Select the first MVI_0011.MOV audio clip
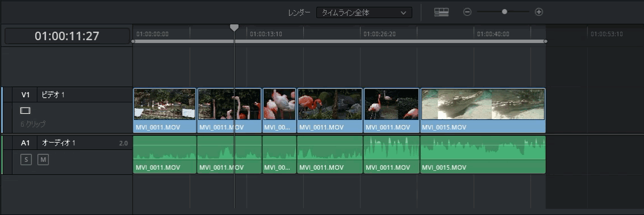The height and width of the screenshot is (215, 644). coord(165,155)
